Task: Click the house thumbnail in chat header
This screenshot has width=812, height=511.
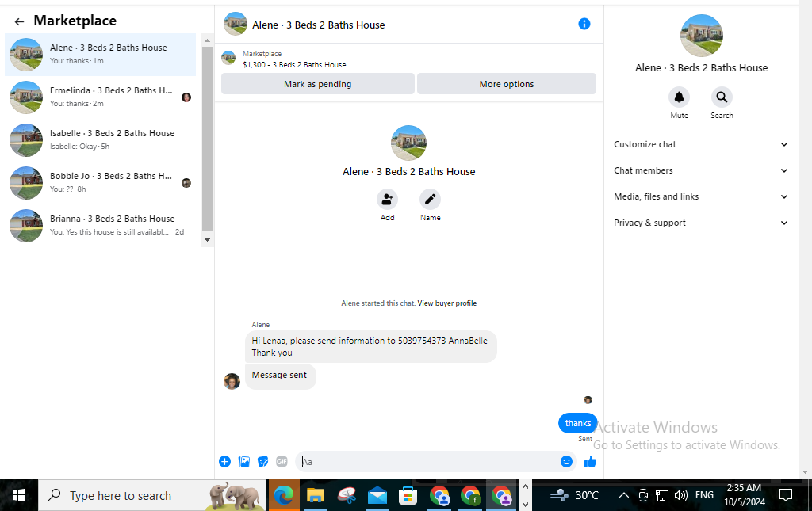Action: coord(235,24)
